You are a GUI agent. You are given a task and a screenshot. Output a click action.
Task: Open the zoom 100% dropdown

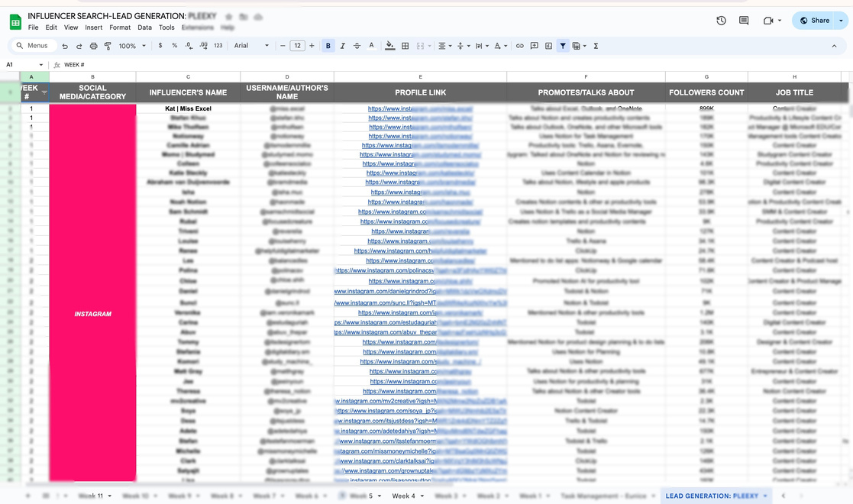[132, 47]
